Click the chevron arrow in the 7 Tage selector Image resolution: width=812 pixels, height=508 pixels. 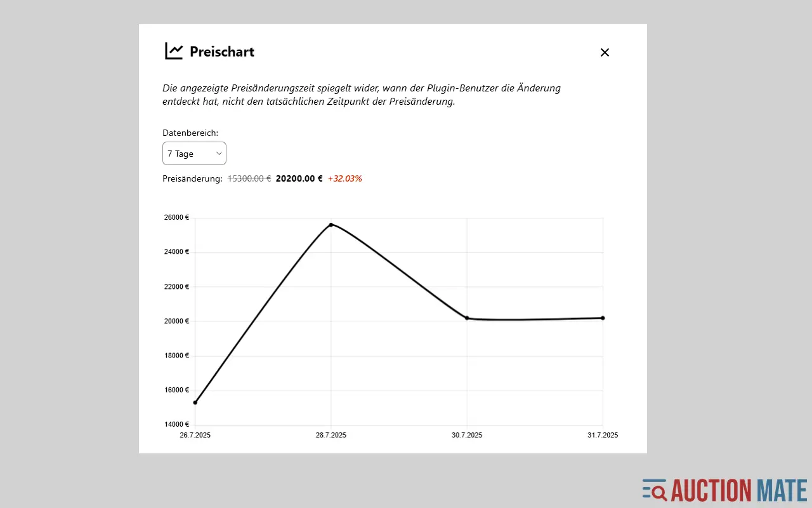point(219,154)
